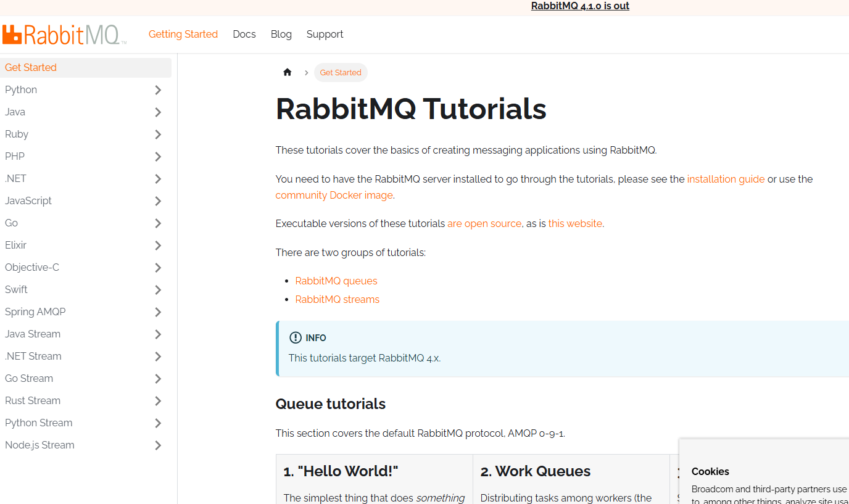Open the Support nav item
The image size is (849, 504).
pyautogui.click(x=325, y=35)
